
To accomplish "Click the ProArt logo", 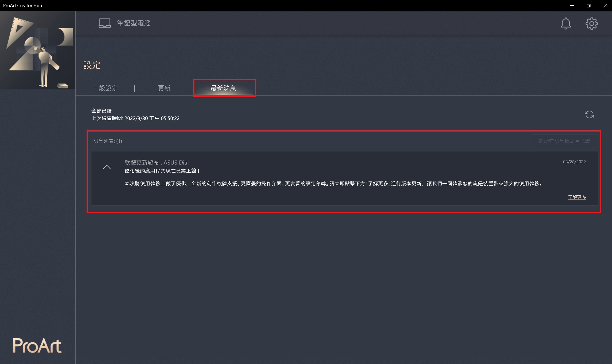I will click(x=37, y=345).
